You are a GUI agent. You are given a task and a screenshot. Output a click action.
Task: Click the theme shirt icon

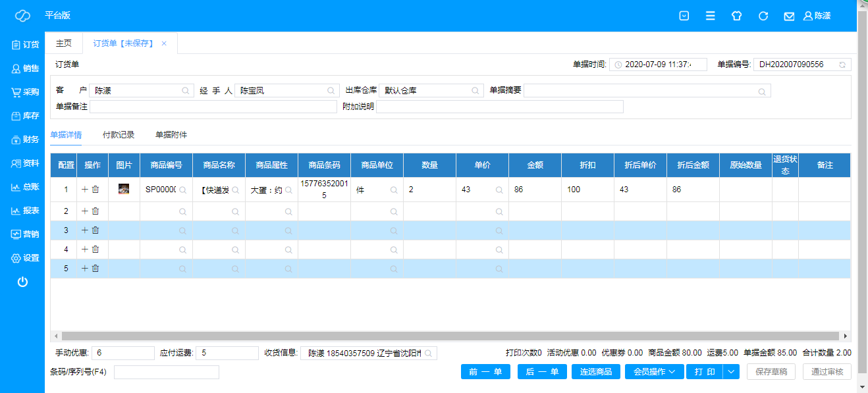pos(737,16)
